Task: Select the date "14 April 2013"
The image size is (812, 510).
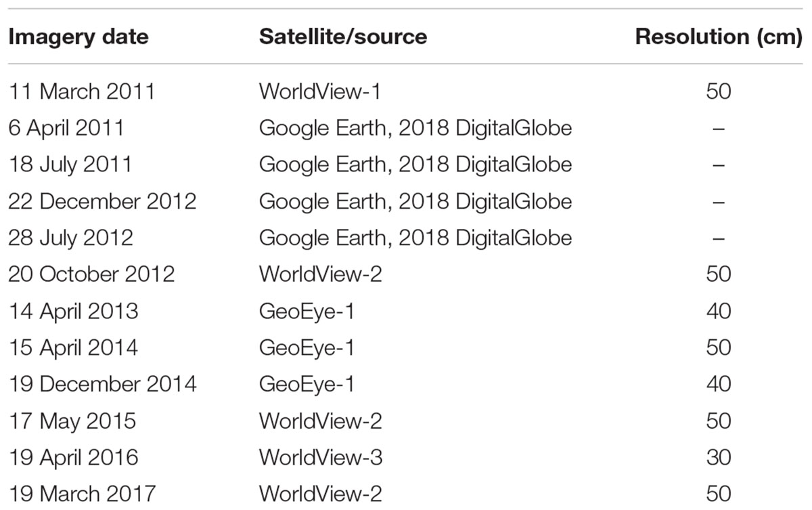Action: 73,311
